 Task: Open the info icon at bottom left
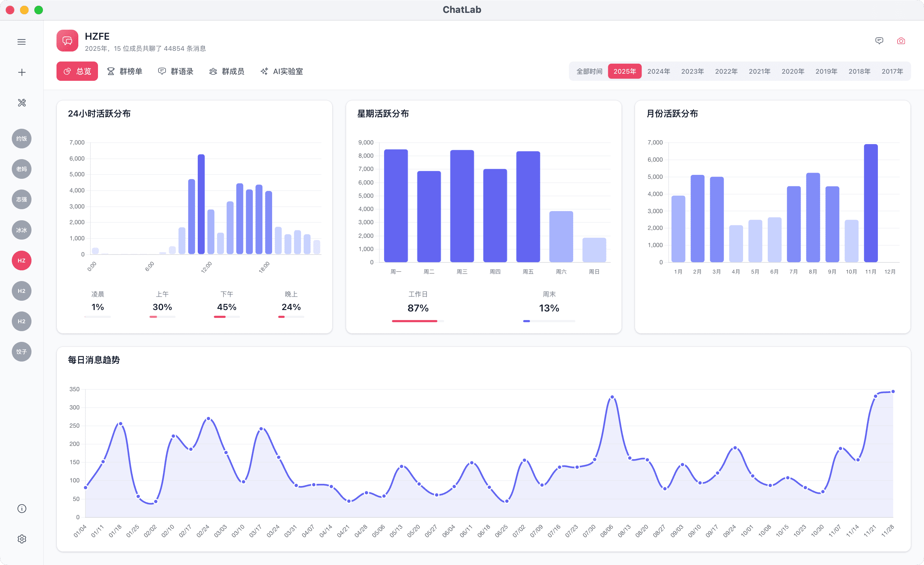click(21, 508)
